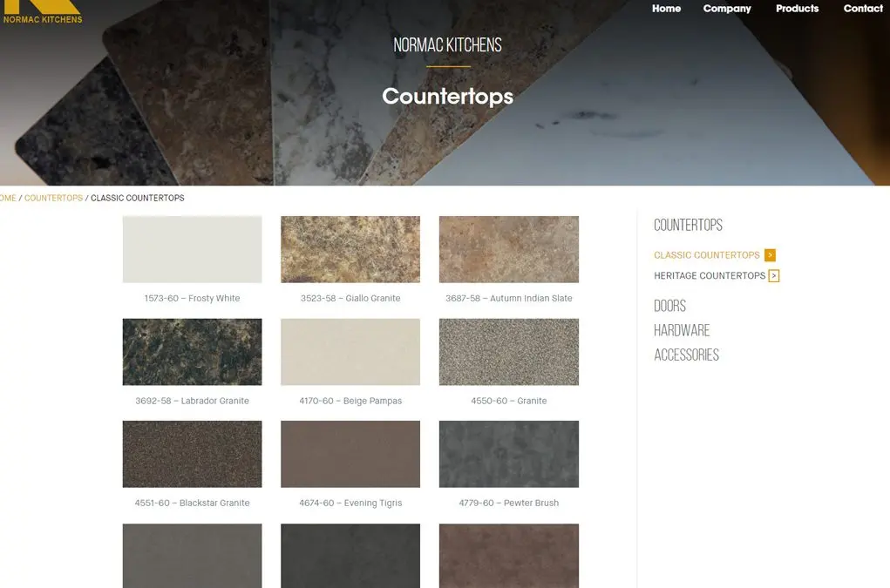Open the Beige Pampas sample image
Viewport: 890px width, 588px height.
(x=350, y=352)
